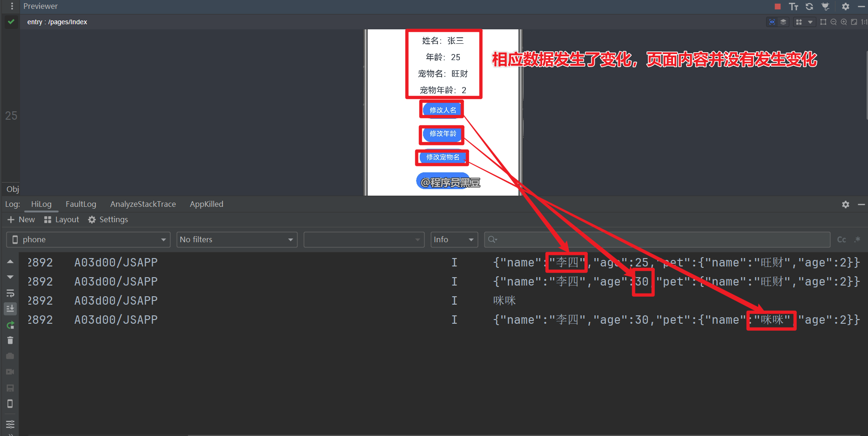Refresh the previewer
Screen dimensions: 868x436
coord(809,7)
